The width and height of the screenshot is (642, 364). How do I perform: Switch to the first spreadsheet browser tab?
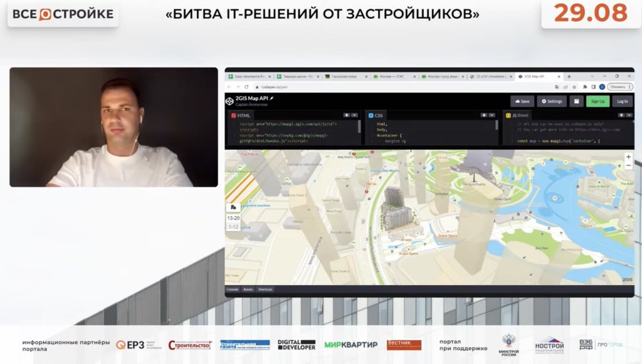250,76
